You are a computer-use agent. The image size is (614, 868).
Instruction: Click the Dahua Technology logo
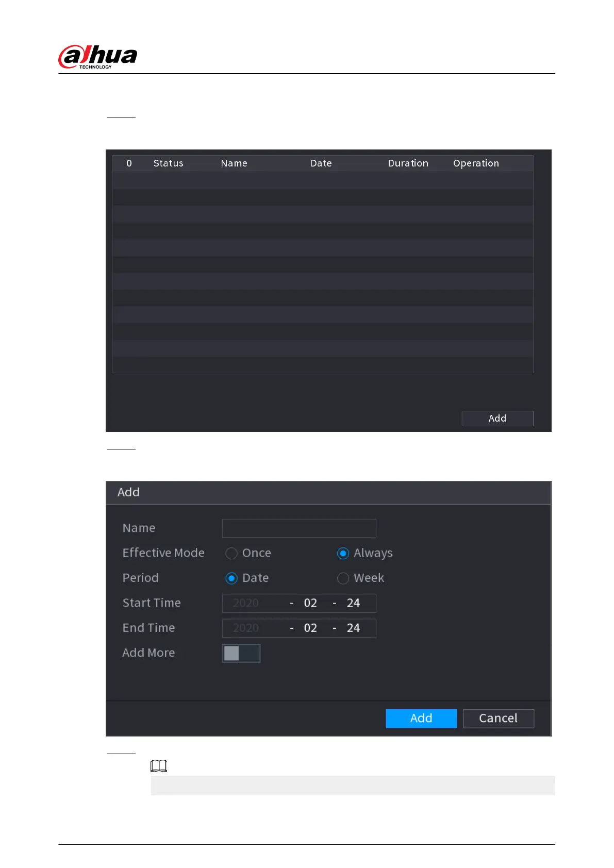[x=97, y=57]
